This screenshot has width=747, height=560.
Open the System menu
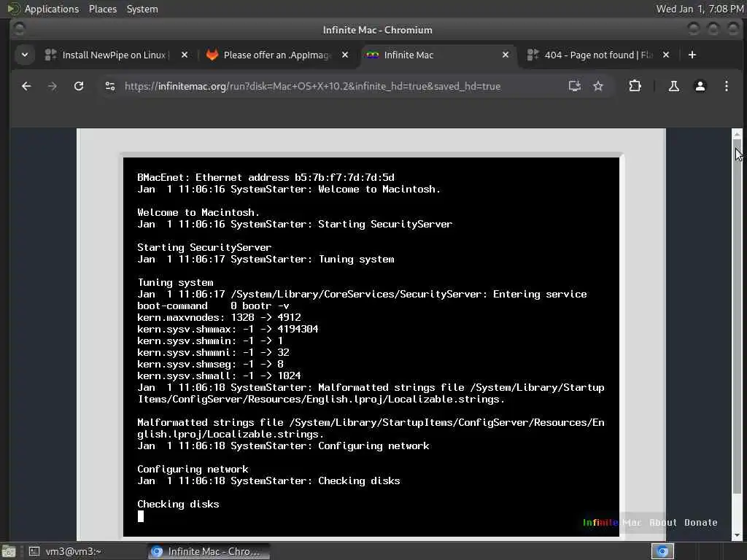click(142, 9)
